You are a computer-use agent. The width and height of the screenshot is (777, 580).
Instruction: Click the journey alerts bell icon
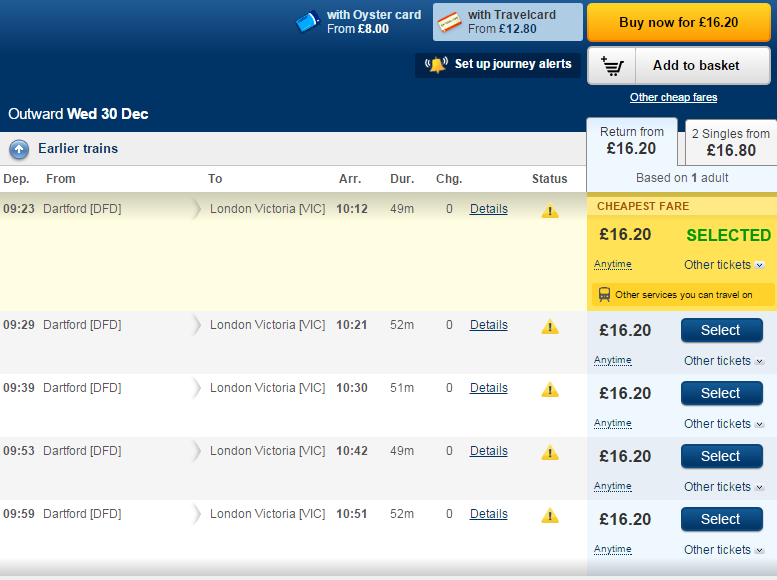coord(436,65)
